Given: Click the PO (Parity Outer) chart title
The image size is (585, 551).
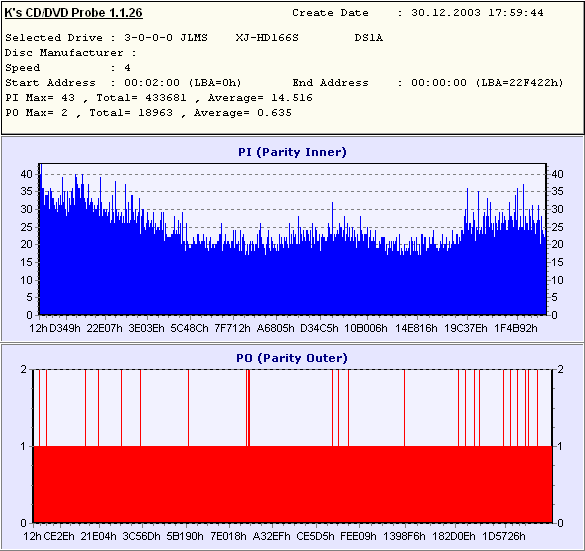Looking at the screenshot, I should 292,358.
